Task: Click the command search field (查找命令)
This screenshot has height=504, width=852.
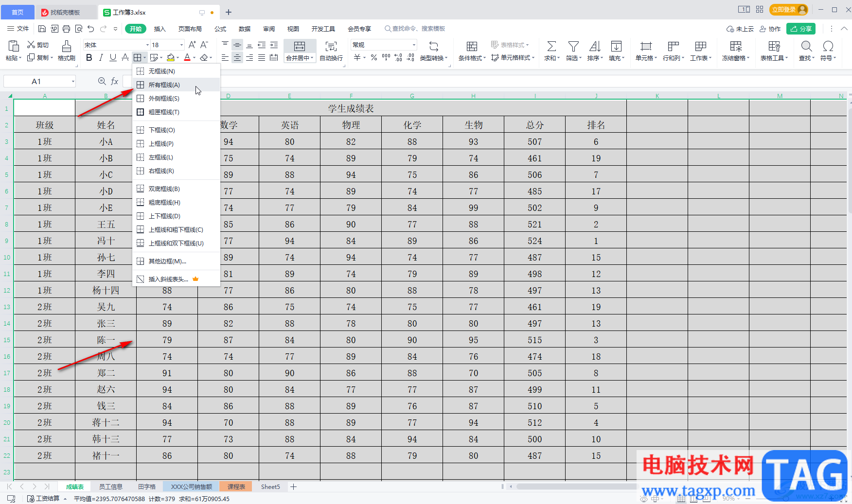Action: click(415, 29)
